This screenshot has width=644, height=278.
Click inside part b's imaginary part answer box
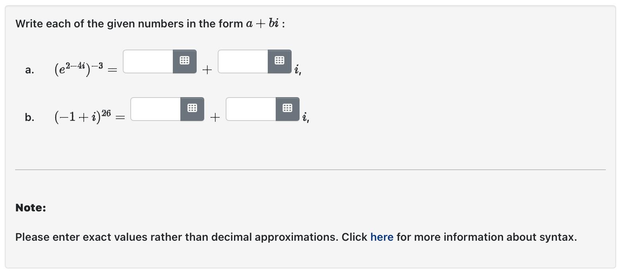tap(250, 108)
